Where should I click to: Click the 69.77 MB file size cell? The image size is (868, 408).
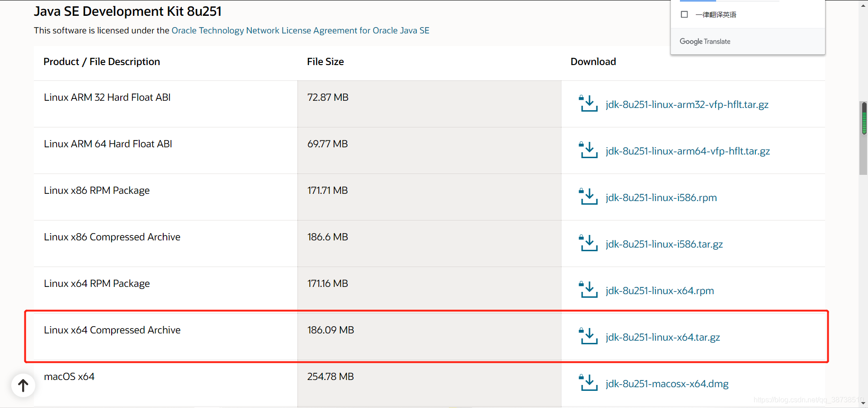click(x=429, y=150)
